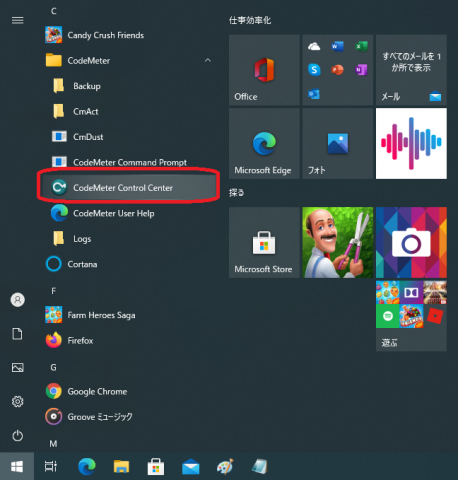The width and height of the screenshot is (458, 480).
Task: Open Documents from Start sidebar
Action: [x=17, y=334]
